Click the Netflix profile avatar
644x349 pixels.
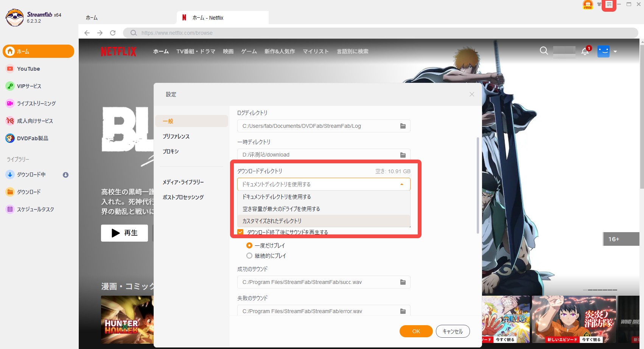[604, 51]
